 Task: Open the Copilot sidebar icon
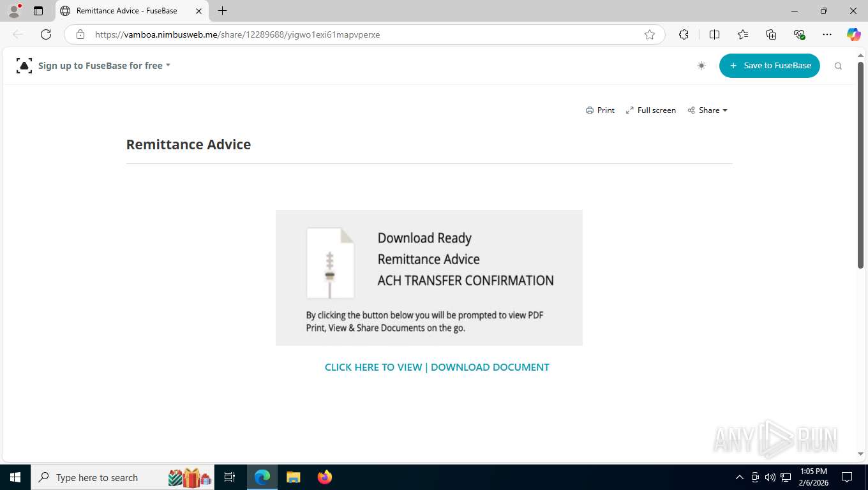click(x=854, y=34)
